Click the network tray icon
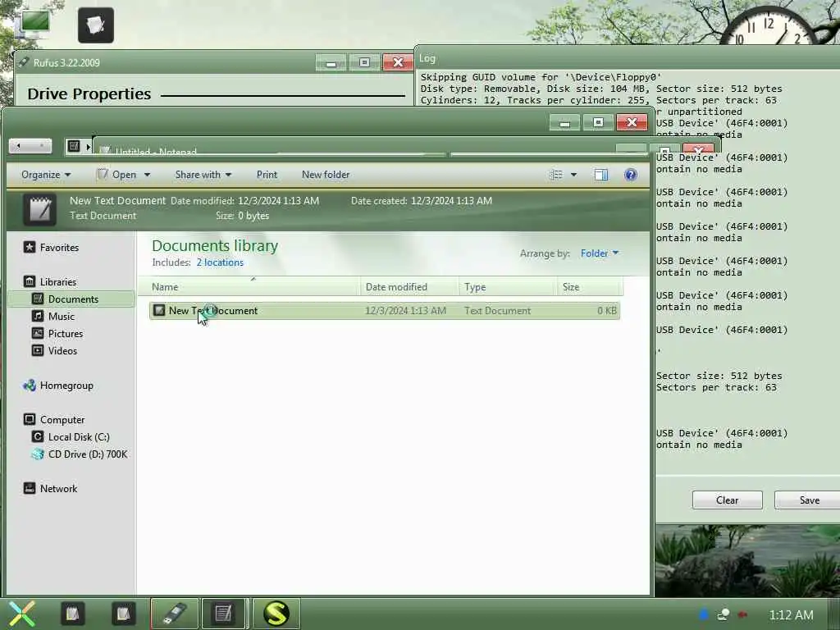840x630 pixels. click(724, 614)
